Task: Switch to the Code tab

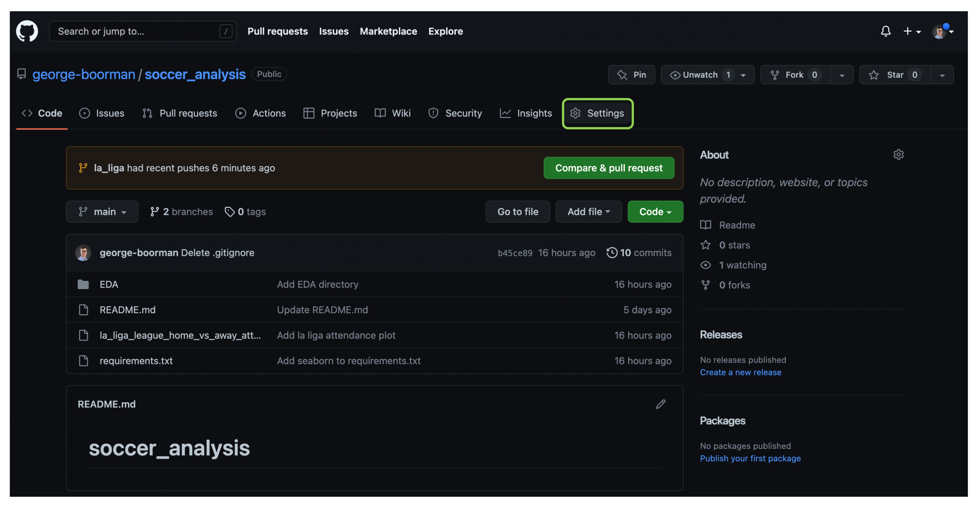Action: coord(42,113)
